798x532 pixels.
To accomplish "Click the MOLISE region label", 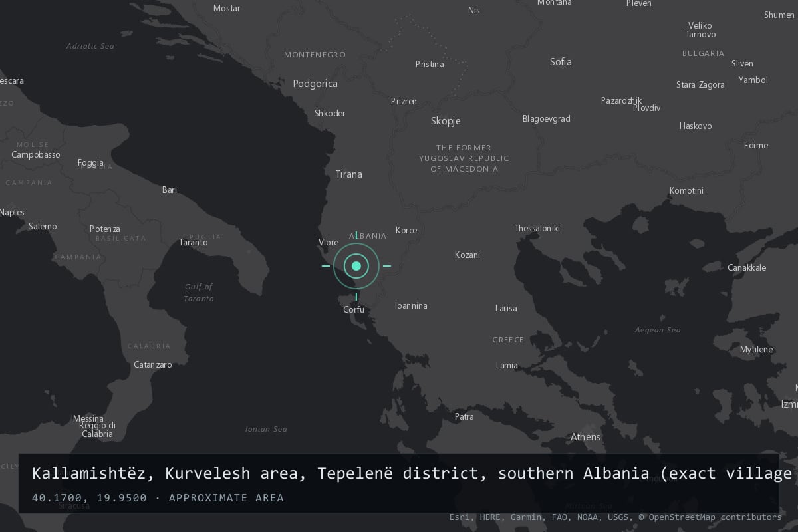I will (33, 145).
